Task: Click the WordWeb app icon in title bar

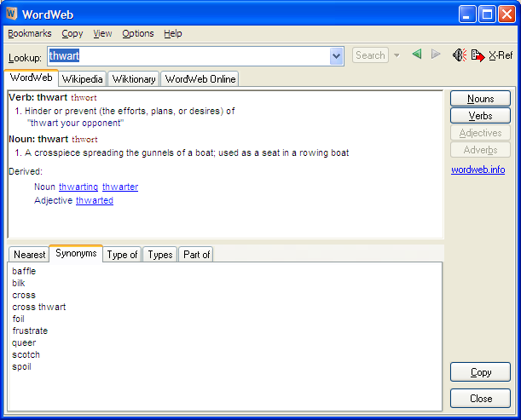Action: (12, 14)
